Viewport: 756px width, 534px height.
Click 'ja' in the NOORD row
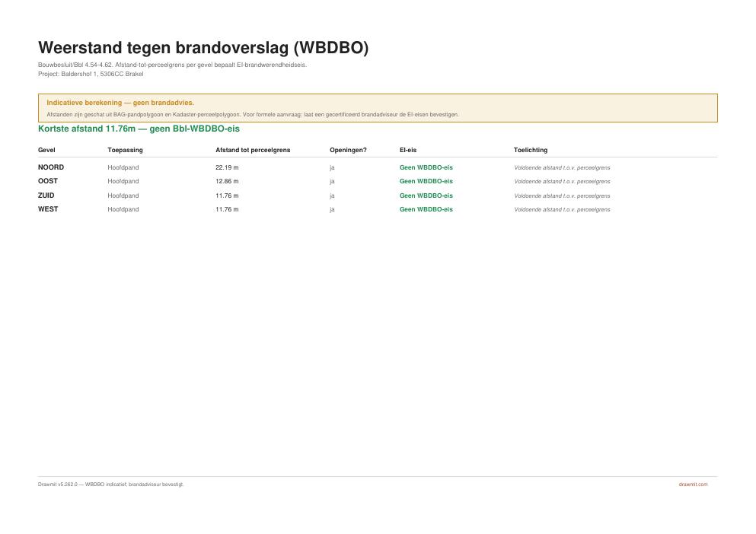click(332, 167)
